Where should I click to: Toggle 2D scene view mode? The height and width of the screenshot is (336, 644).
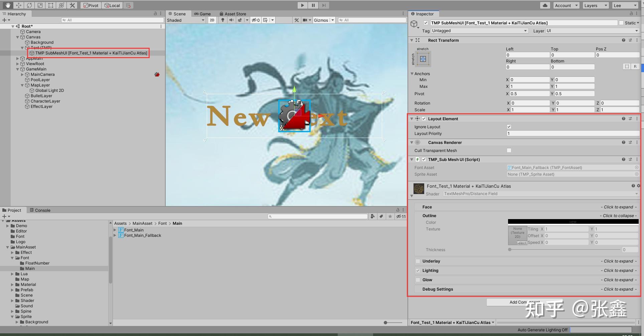point(212,20)
